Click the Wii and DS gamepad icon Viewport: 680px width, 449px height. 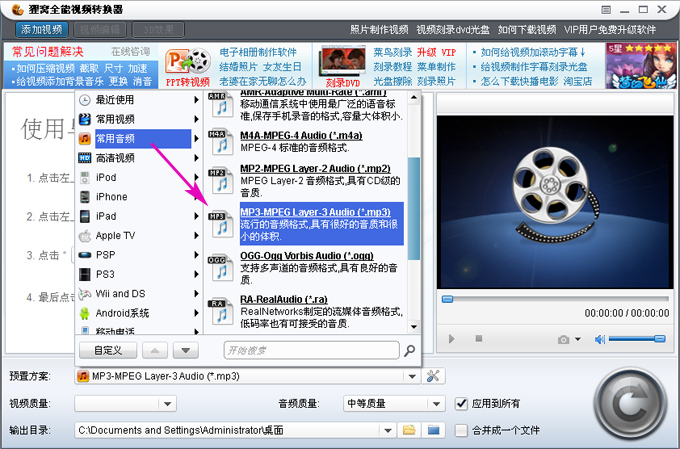85,294
